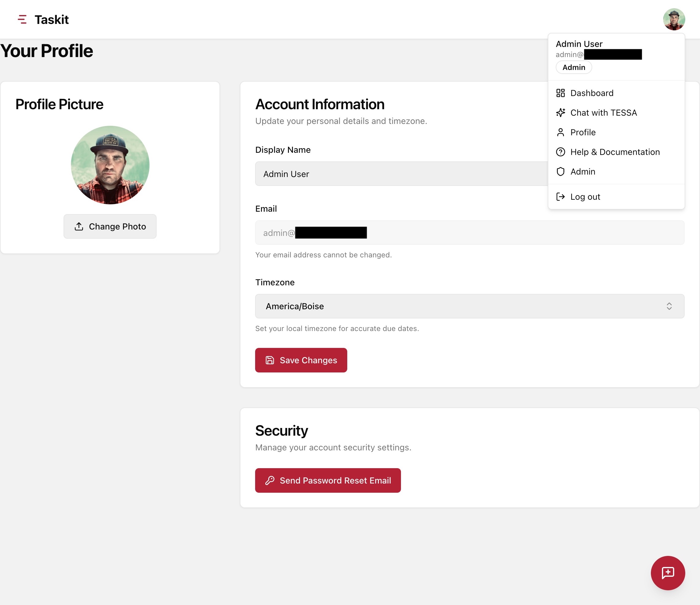The width and height of the screenshot is (700, 605).
Task: Click Send Password Reset Email
Action: [x=328, y=480]
